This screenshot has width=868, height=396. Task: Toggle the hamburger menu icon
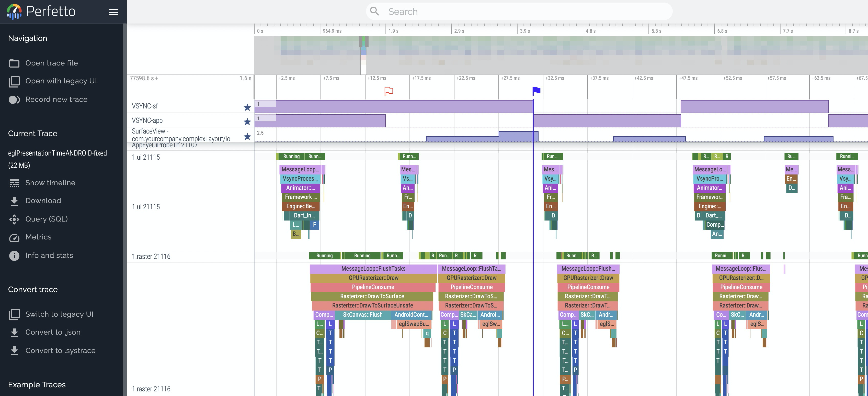113,12
